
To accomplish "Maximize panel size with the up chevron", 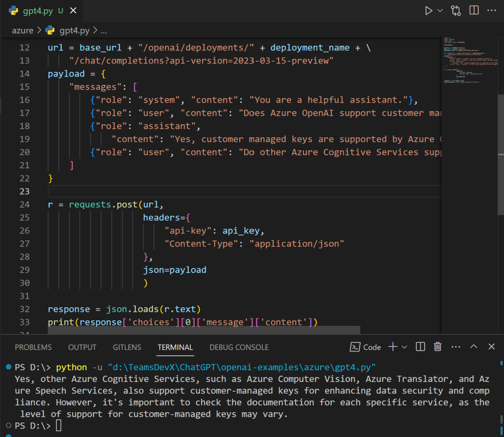I will coord(474,347).
